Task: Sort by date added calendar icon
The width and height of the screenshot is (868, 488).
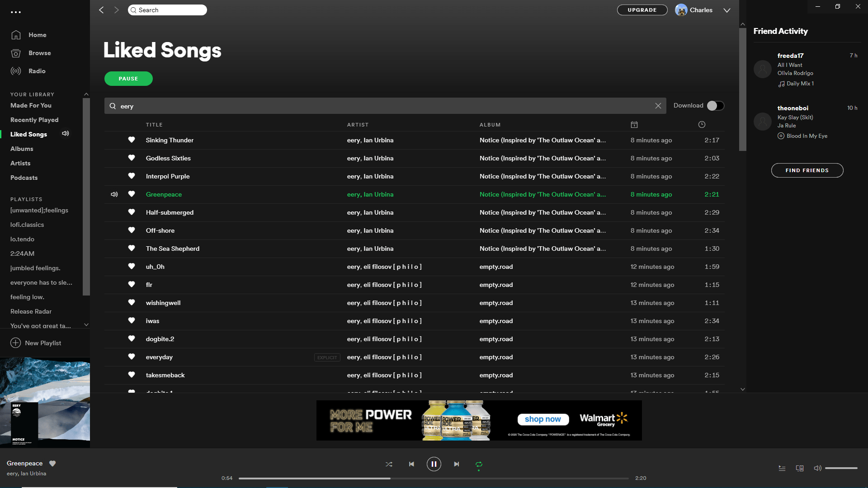Action: [x=634, y=125]
